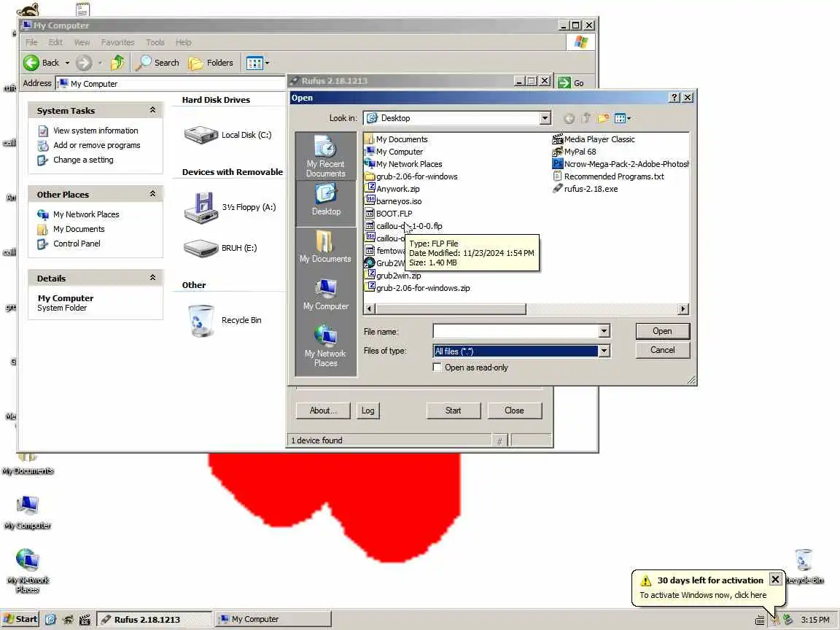Open Help menu in My Computer
The height and width of the screenshot is (630, 840).
(183, 42)
